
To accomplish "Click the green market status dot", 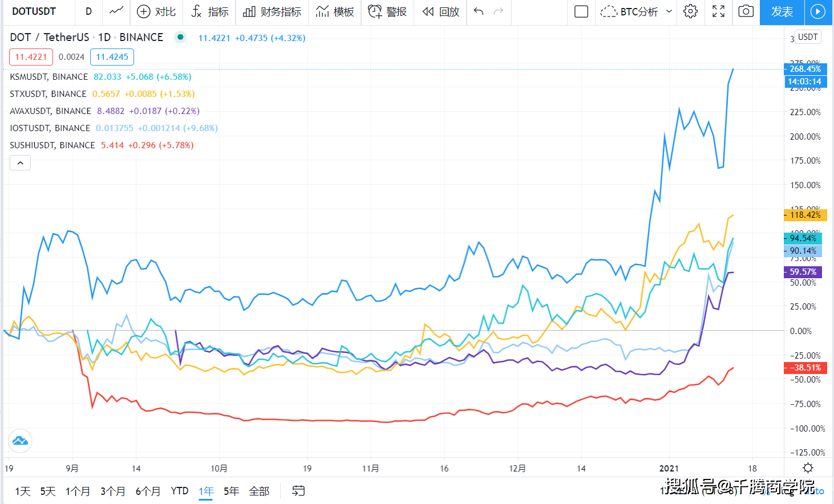I will tap(180, 37).
